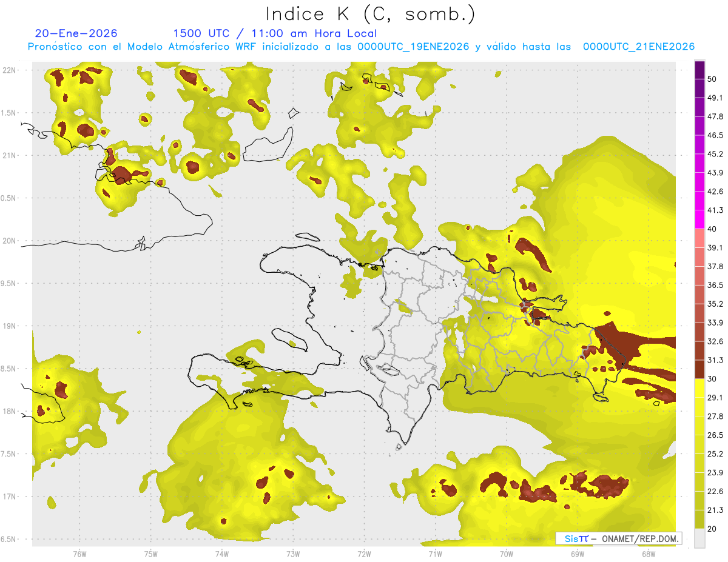Viewport: 728px width, 562px height.
Task: Click colorbar value "37.8"
Action: [x=715, y=267]
